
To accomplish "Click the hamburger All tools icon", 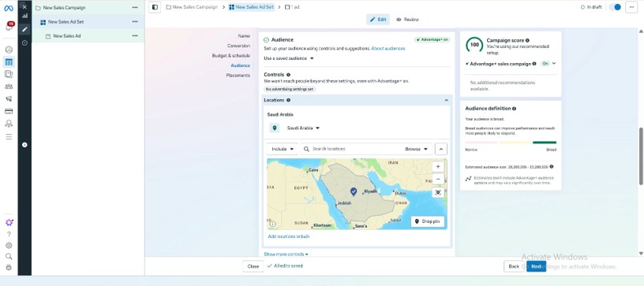I will 9,136.
